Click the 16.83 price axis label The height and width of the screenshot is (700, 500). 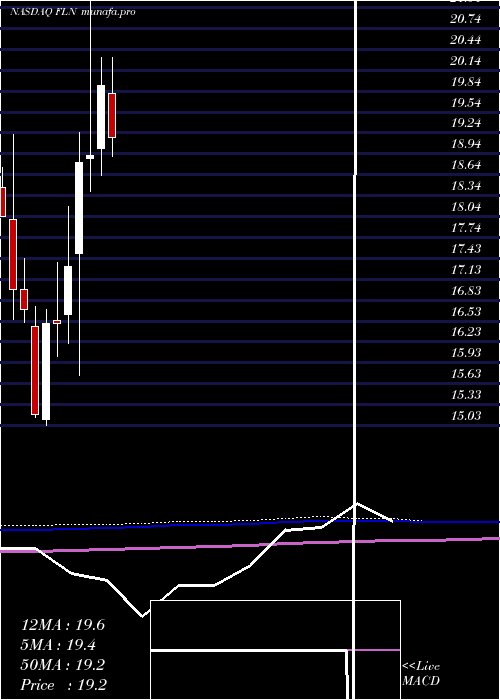click(466, 290)
